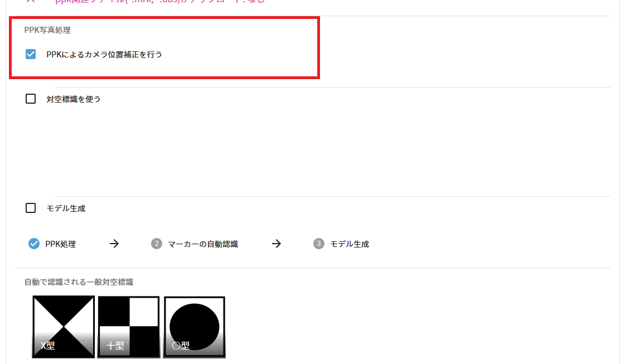This screenshot has height=364, width=635.
Task: Select the step 2 number circle icon
Action: pyautogui.click(x=157, y=244)
